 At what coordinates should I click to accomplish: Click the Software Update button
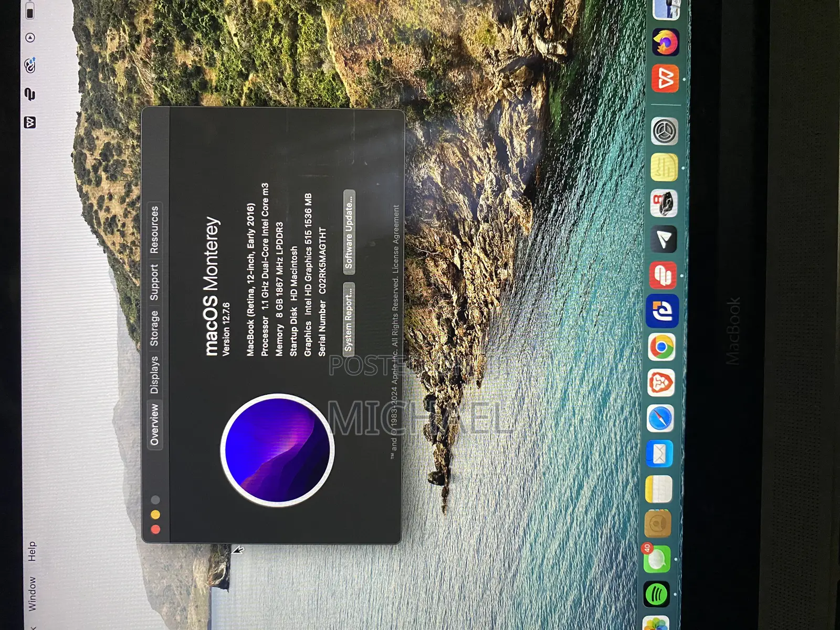[349, 232]
